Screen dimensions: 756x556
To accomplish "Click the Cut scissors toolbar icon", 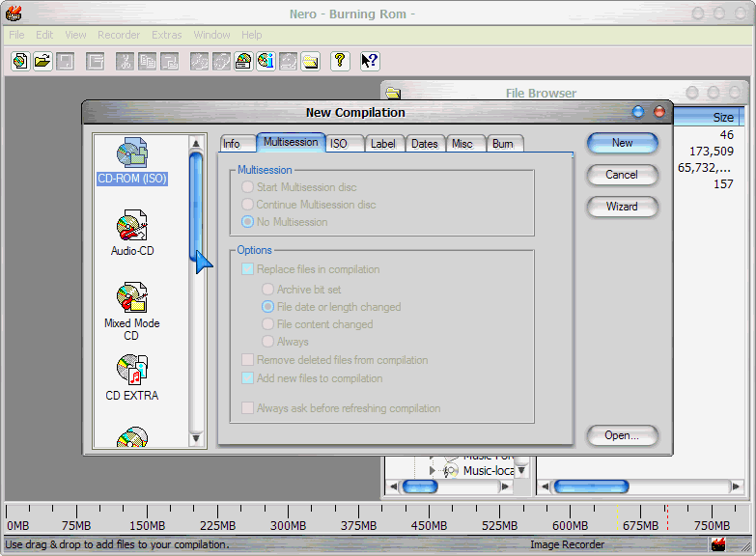I will coord(125,61).
